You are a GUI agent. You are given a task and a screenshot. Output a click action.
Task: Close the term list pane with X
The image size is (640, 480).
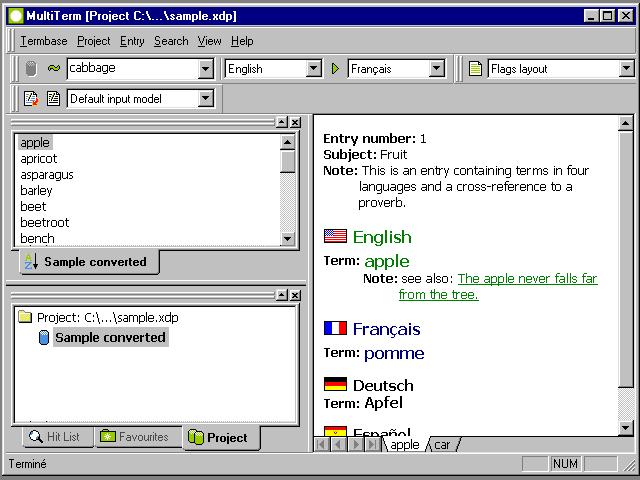click(x=295, y=122)
